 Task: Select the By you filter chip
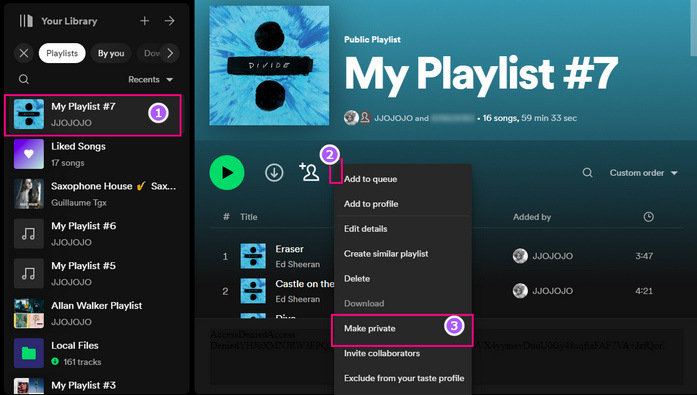point(111,53)
